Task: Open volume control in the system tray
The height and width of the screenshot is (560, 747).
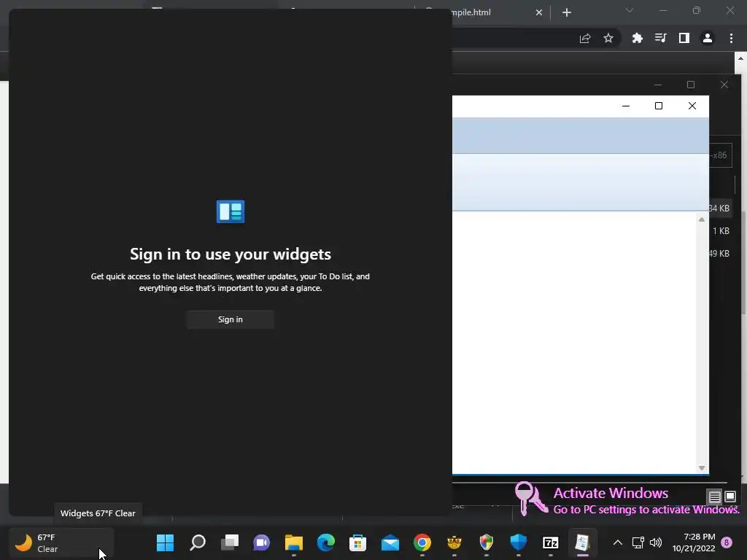Action: 656,542
